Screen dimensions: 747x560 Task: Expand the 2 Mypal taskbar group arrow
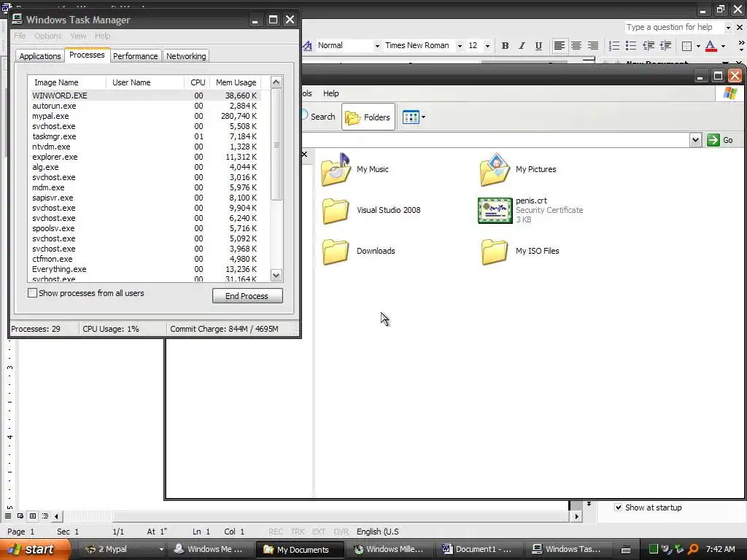coord(161,549)
